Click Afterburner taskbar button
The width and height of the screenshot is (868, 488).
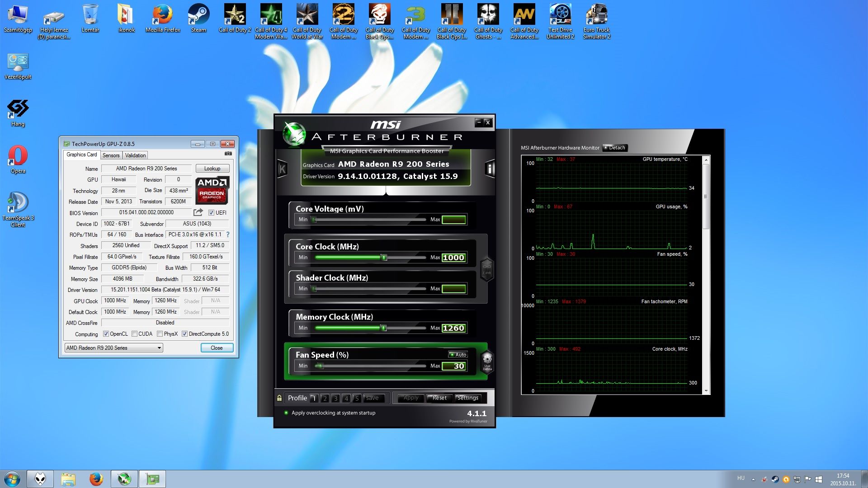[x=124, y=479]
